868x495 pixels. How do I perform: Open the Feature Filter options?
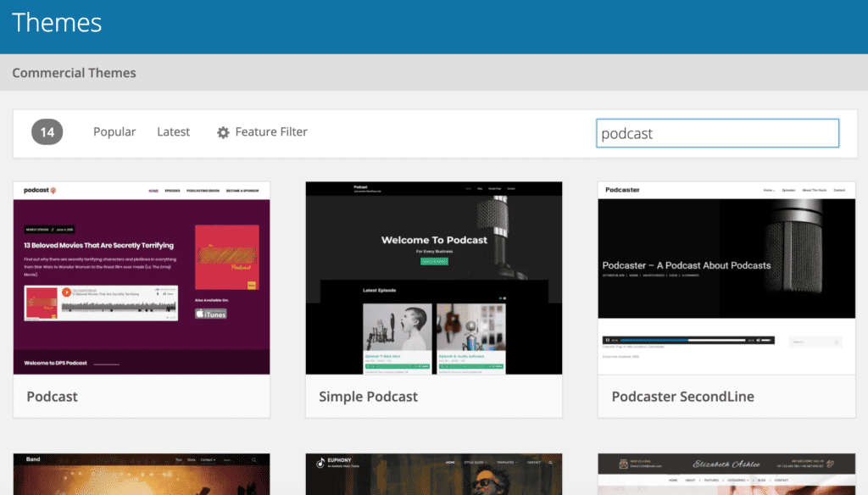(270, 132)
